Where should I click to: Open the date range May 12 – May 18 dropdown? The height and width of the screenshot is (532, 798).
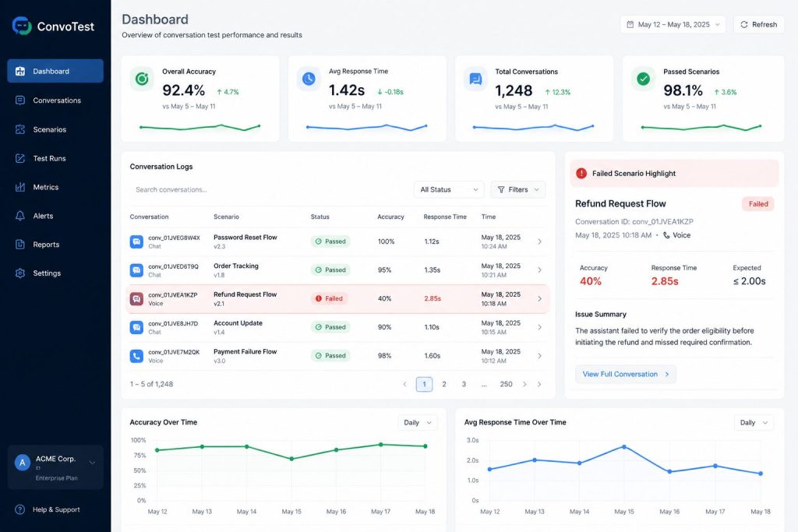tap(673, 24)
